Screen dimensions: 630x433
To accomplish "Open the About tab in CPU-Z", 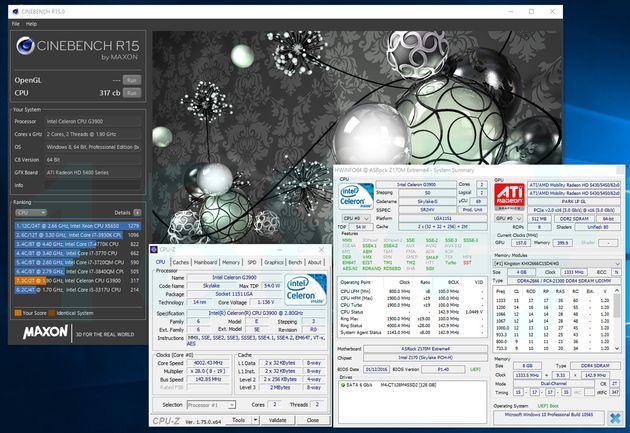I will coord(315,262).
